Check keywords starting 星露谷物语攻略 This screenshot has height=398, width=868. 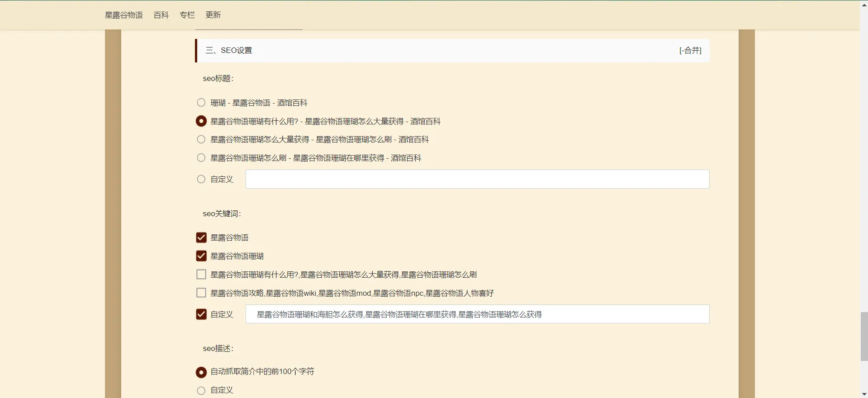pos(201,293)
